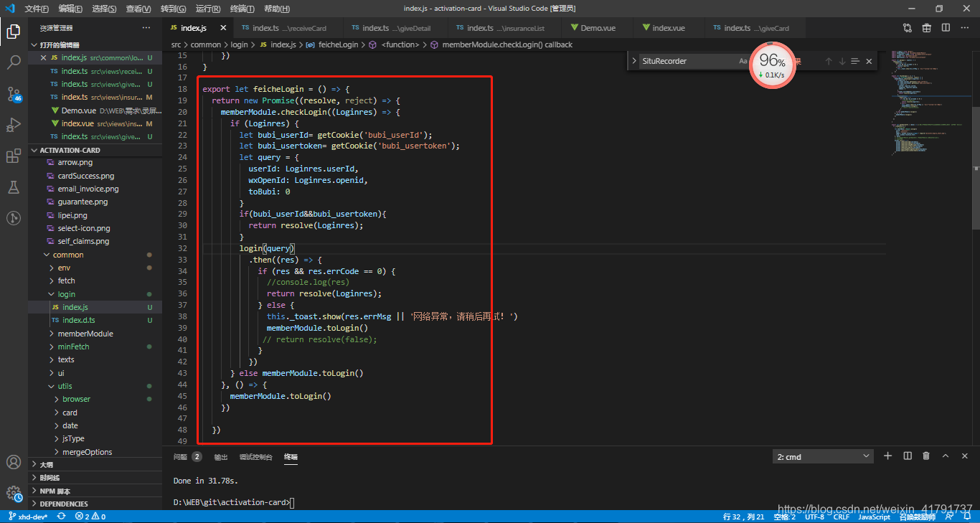Click the feicheLogin breadcrumb item

pyautogui.click(x=336, y=44)
